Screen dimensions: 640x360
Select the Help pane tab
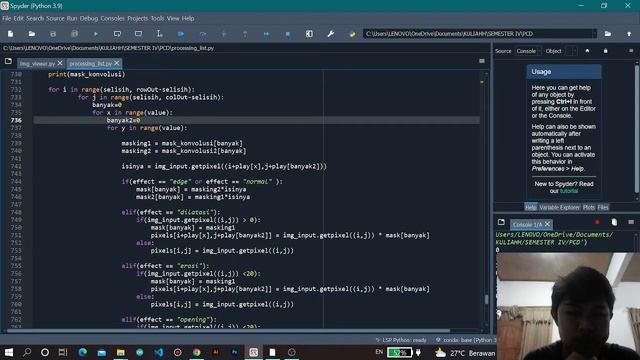531,207
